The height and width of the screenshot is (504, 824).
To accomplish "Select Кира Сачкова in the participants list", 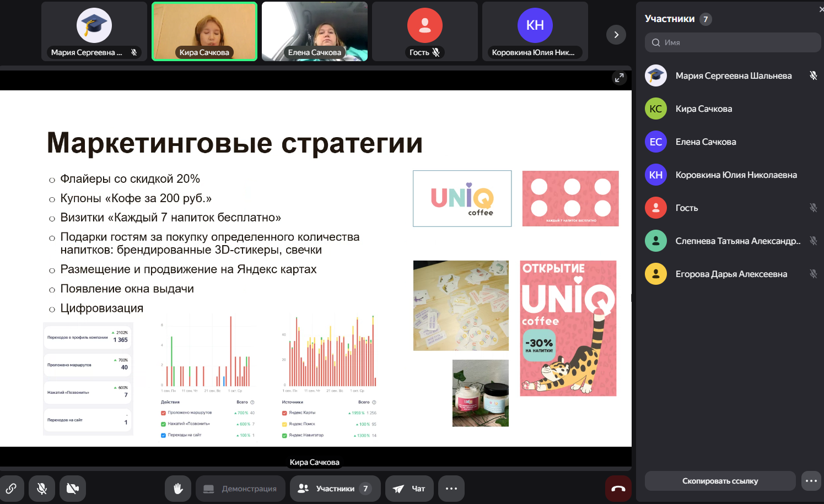I will (x=704, y=109).
